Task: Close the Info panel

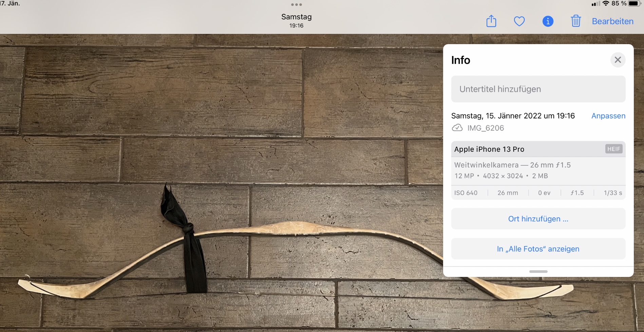Action: [x=618, y=60]
